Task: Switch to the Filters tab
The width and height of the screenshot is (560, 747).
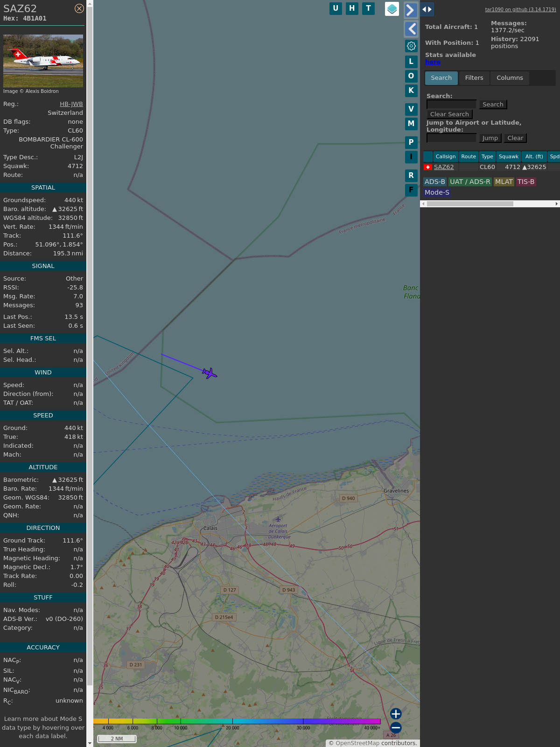Action: (474, 78)
